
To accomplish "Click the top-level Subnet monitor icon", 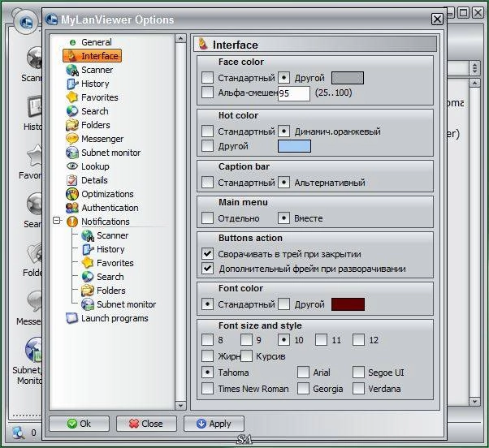I will click(72, 153).
